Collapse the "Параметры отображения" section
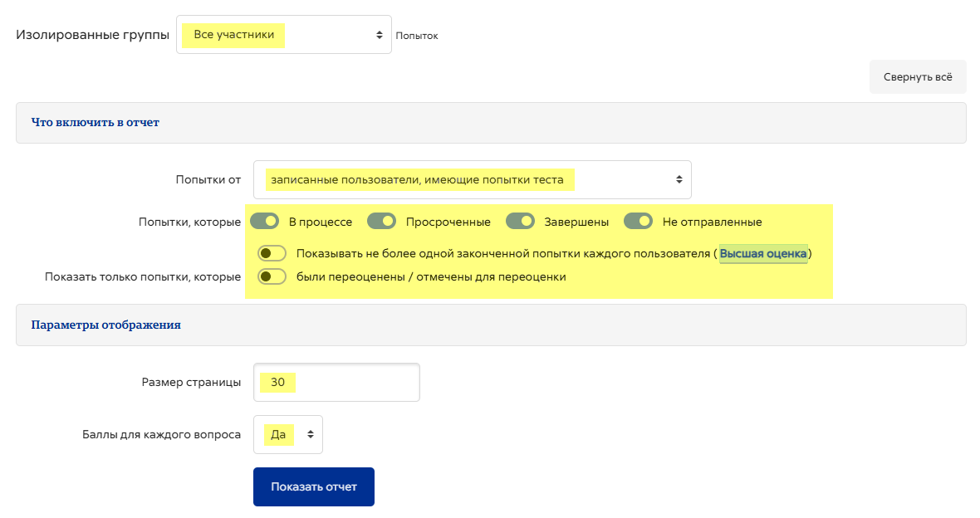Image resolution: width=980 pixels, height=518 pixels. coord(105,325)
